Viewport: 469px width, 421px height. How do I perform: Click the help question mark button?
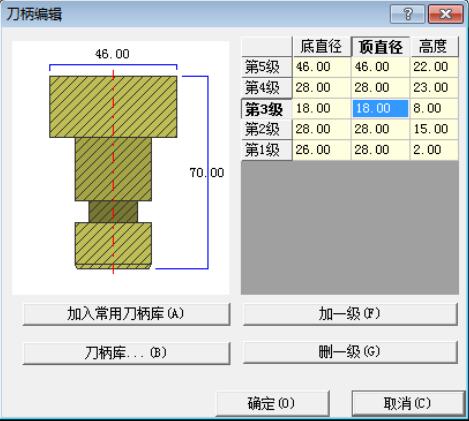point(408,14)
